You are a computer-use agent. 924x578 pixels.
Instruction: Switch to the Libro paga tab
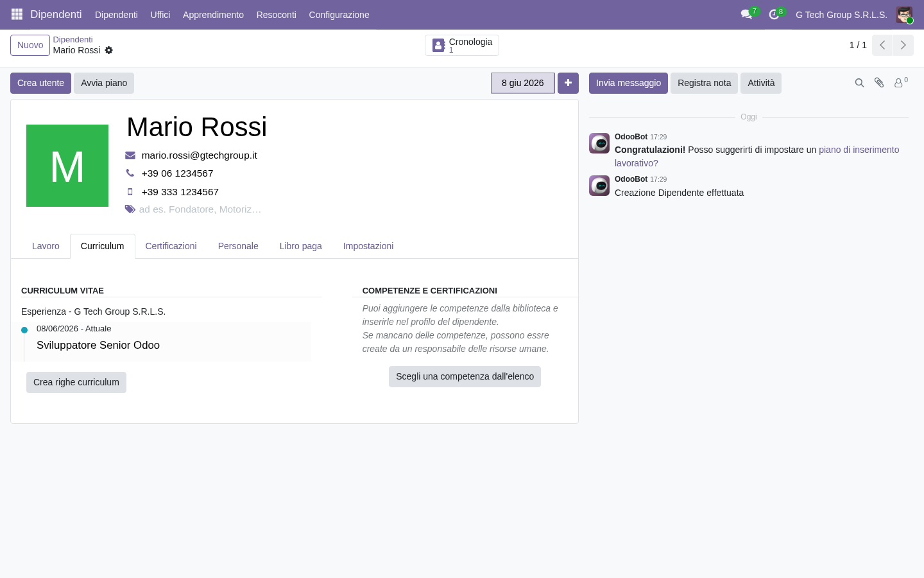tap(301, 246)
